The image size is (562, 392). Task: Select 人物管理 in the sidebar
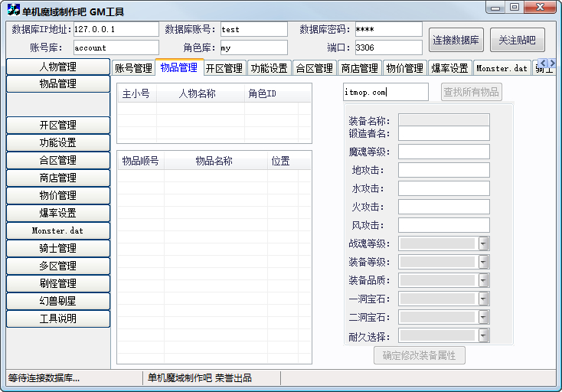[58, 67]
